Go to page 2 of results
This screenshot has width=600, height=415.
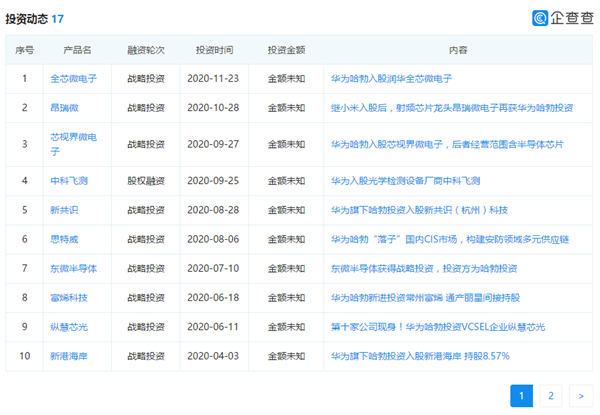tap(551, 396)
